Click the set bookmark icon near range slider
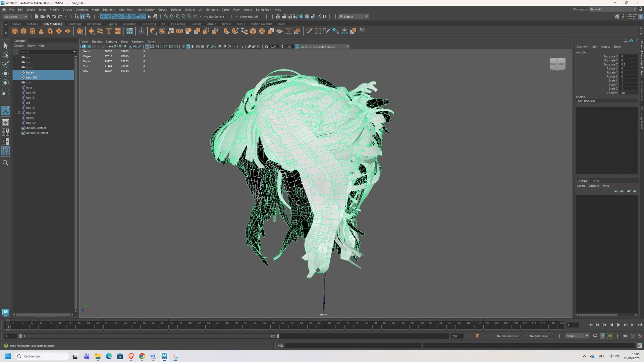The width and height of the screenshot is (644, 362). [477, 336]
